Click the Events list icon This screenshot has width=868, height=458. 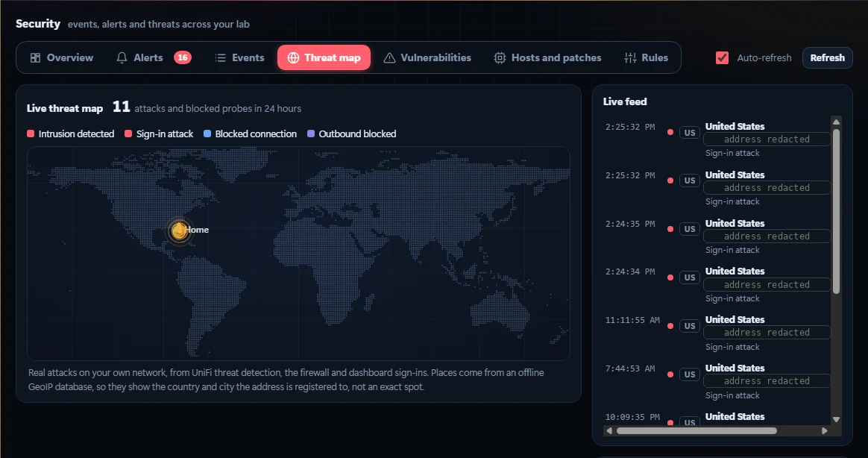[220, 57]
